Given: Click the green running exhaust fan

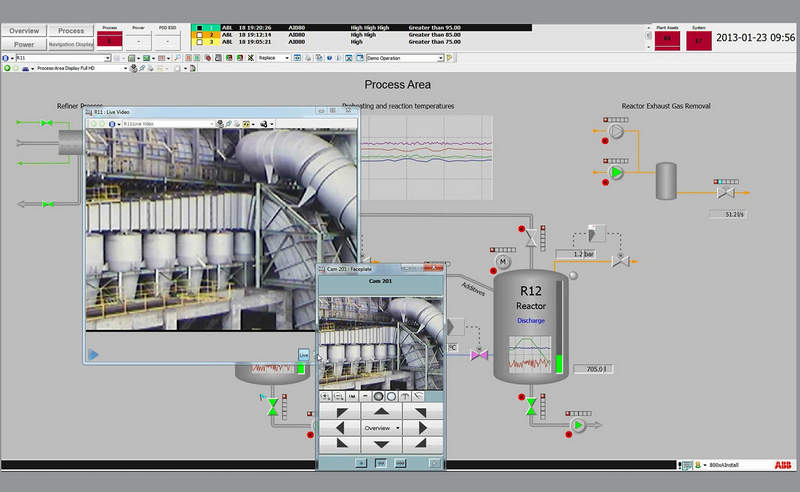Looking at the screenshot, I should 616,173.
